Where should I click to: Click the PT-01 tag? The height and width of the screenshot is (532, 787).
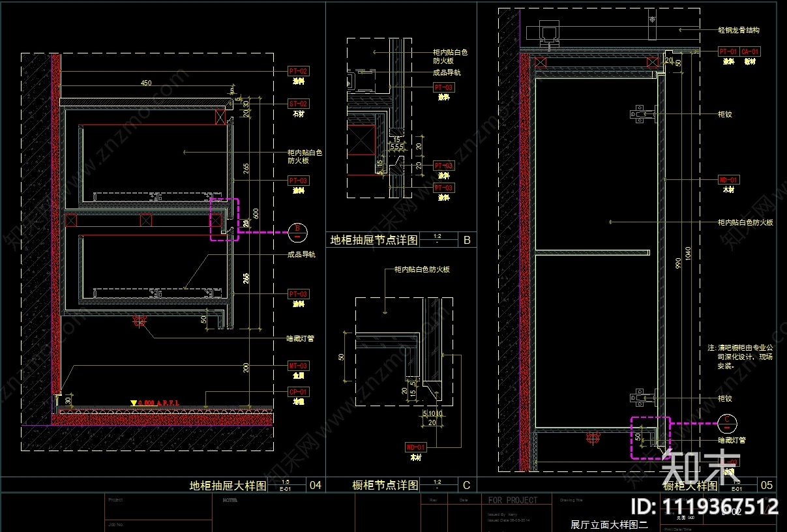coord(728,52)
